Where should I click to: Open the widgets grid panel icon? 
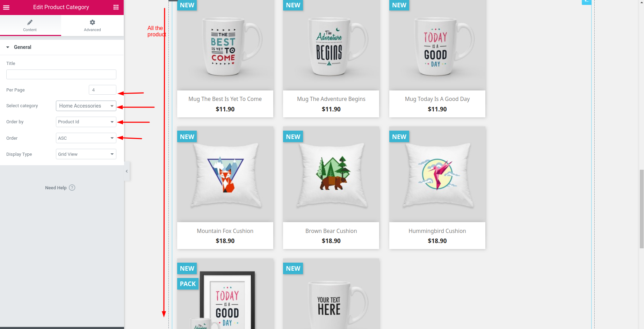coord(116,7)
